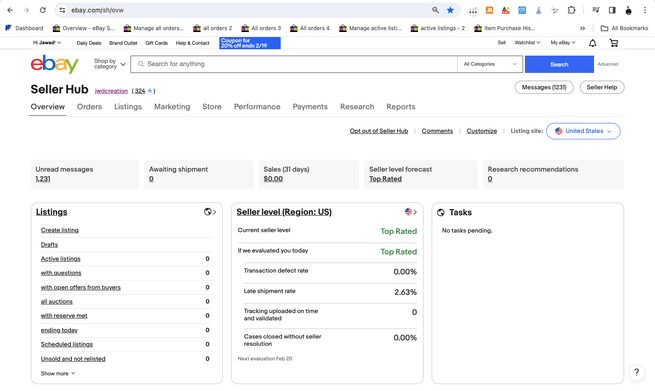Open the Scheduled listings link
The image size is (655, 391).
(x=66, y=344)
